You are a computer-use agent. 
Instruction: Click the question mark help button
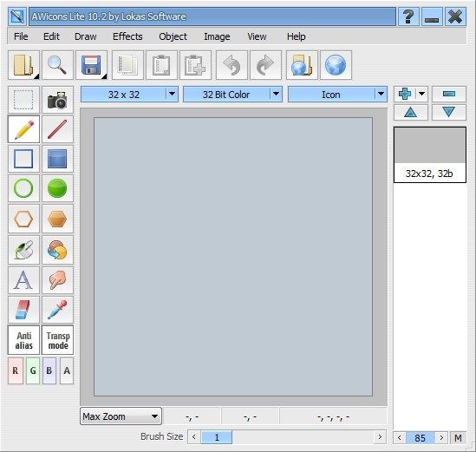point(408,16)
